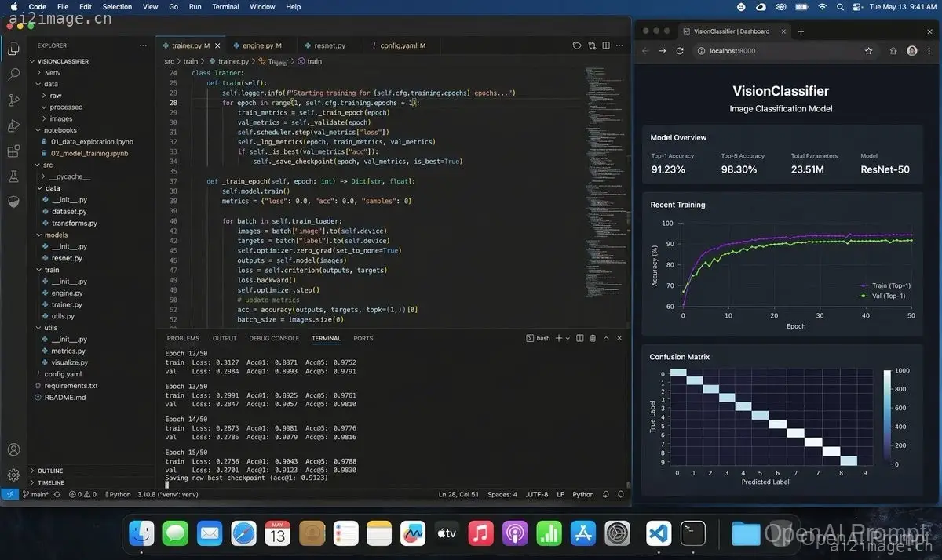This screenshot has height=560, width=942.
Task: Open requirements.txt in Explorer
Action: coord(71,386)
